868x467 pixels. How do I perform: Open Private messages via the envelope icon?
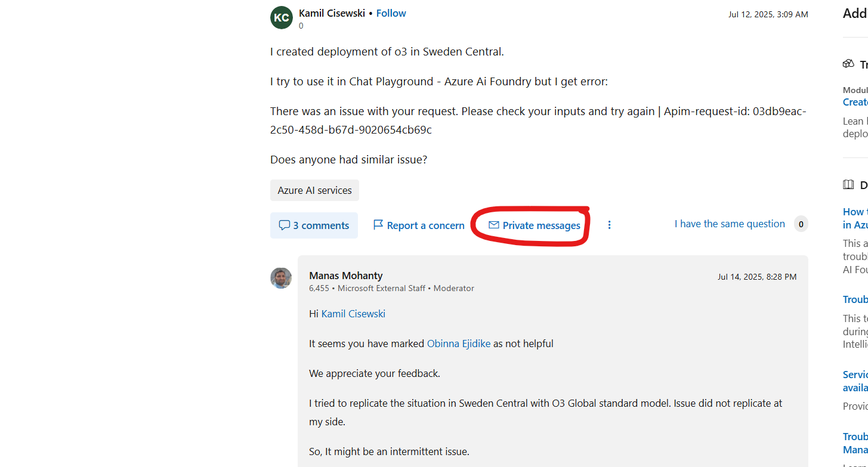(x=493, y=225)
